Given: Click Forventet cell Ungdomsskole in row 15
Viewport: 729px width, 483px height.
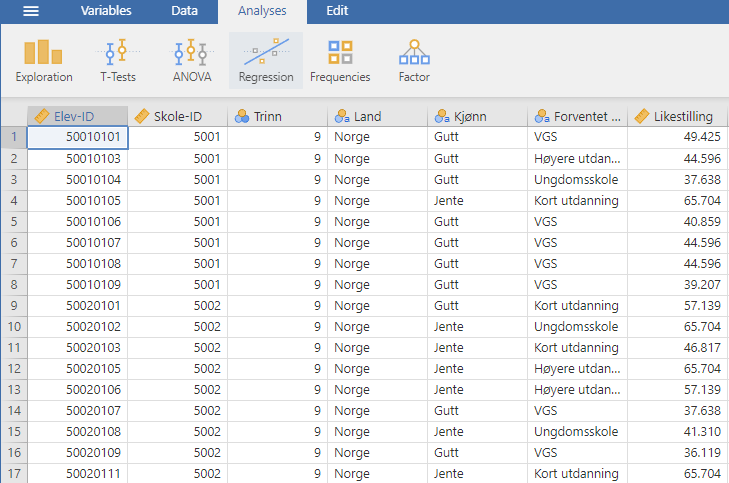Looking at the screenshot, I should coord(577,432).
